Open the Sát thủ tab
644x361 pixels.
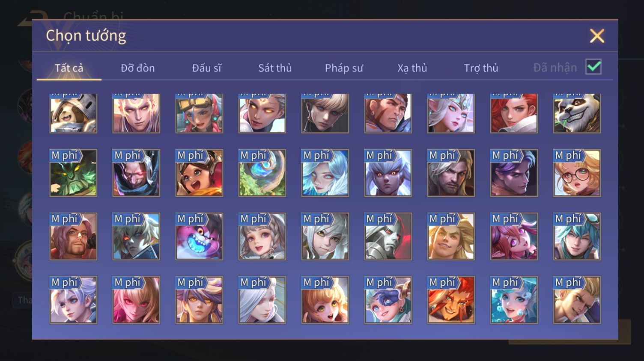coord(275,68)
